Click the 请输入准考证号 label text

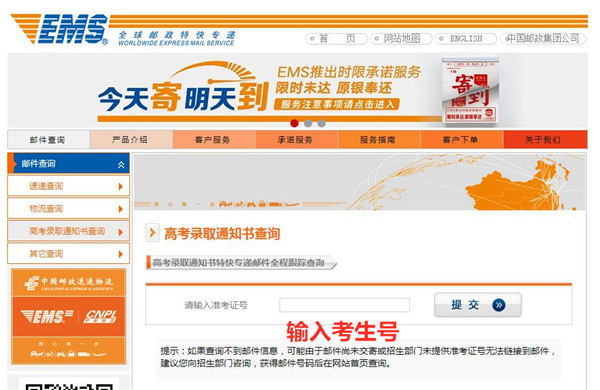pos(216,305)
